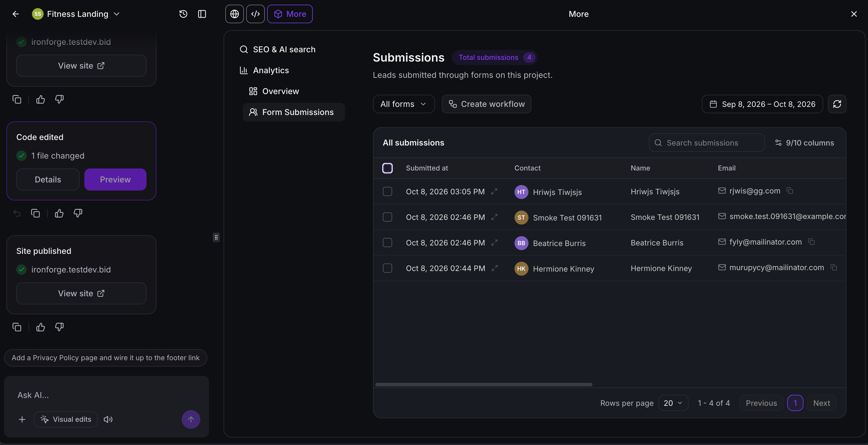Refresh the submissions list
The height and width of the screenshot is (445, 868).
[837, 104]
